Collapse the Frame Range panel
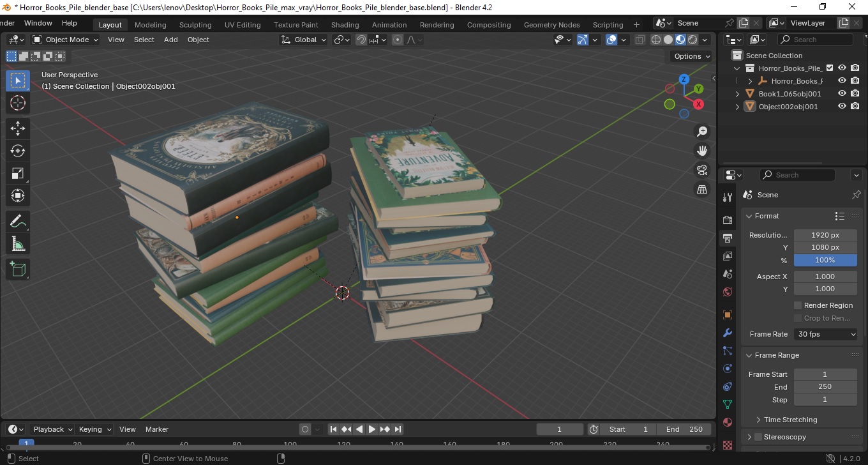Viewport: 868px width, 465px height. point(749,355)
